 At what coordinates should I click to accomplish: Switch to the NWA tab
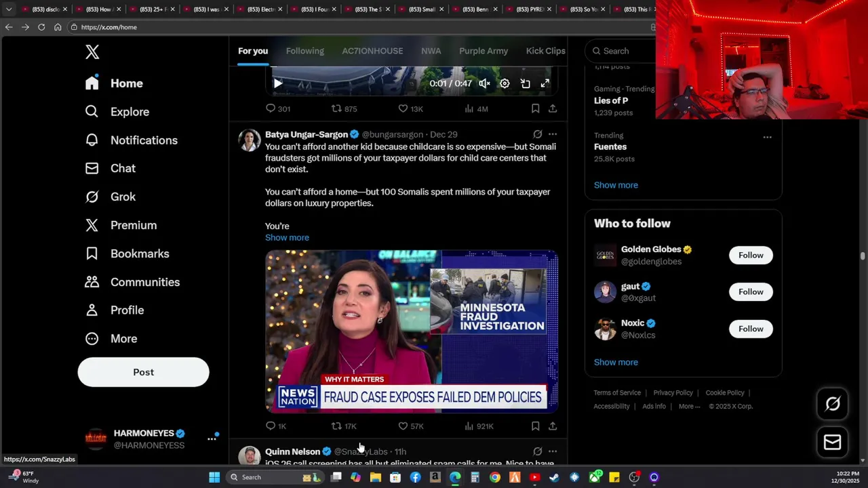click(x=431, y=51)
